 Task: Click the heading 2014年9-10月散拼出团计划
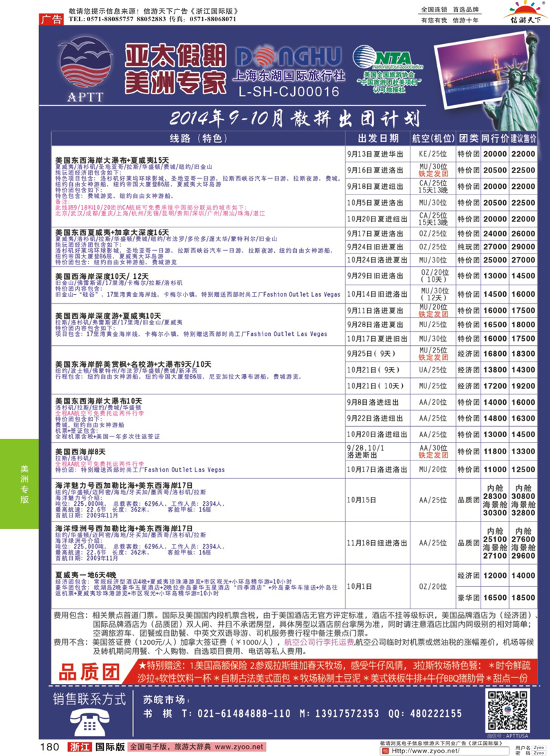tap(294, 119)
